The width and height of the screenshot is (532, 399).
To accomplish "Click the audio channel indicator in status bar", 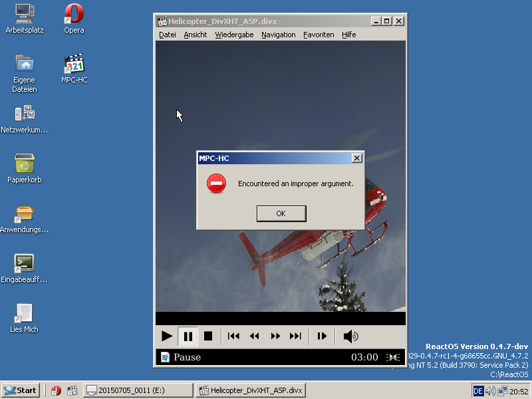I will (x=393, y=357).
